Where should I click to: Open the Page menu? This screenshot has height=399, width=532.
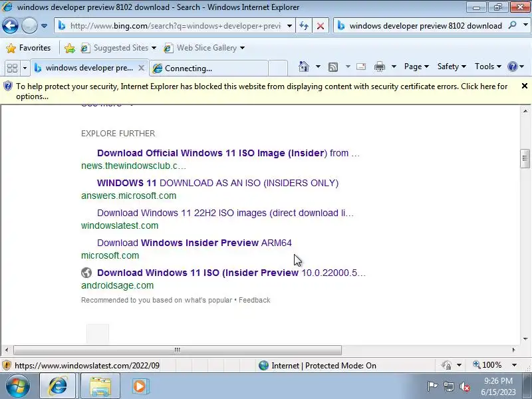416,66
